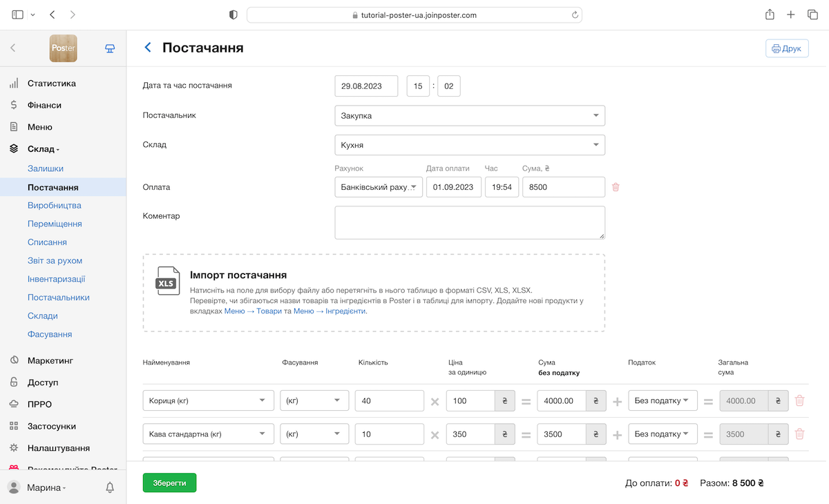Open tax dropdown in Кориця row
The width and height of the screenshot is (829, 504).
[663, 400]
